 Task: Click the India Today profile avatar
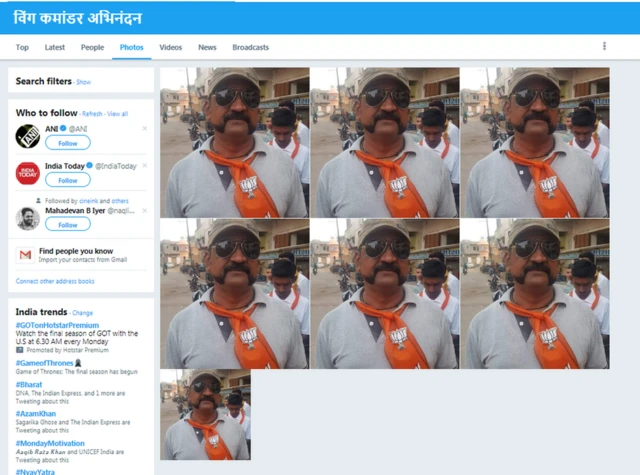coord(28,173)
